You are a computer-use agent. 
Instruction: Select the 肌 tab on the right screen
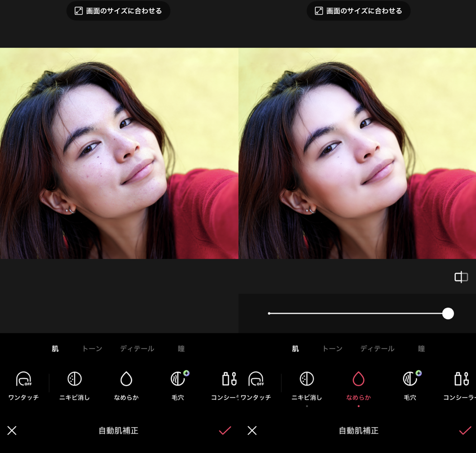point(295,349)
